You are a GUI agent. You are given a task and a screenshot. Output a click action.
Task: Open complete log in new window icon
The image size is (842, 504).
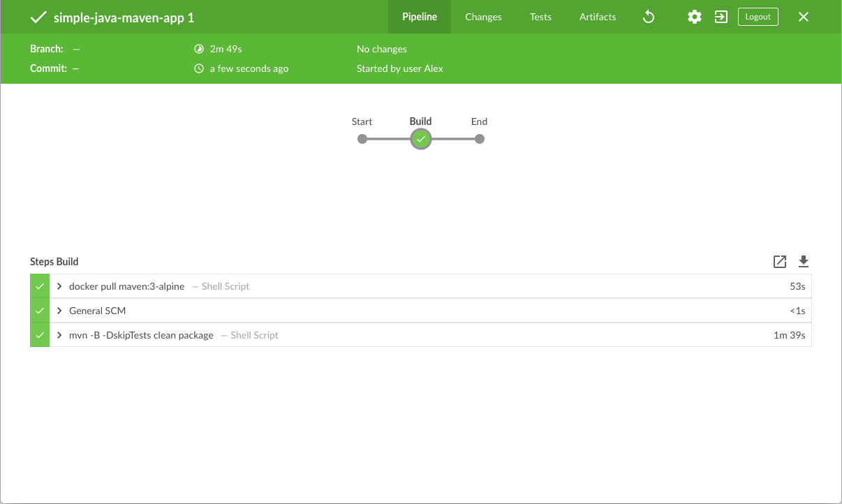coord(780,262)
